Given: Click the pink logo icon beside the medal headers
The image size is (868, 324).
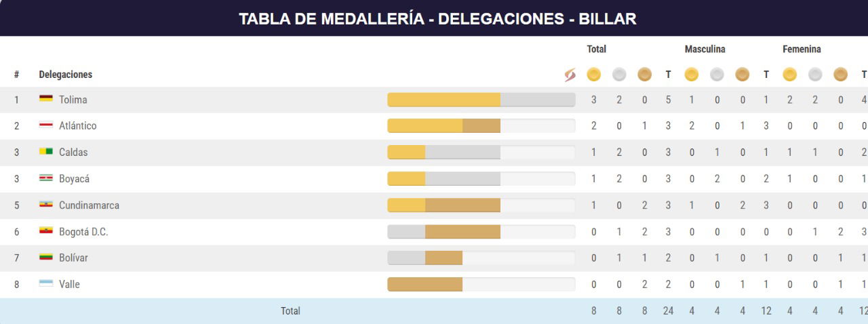Looking at the screenshot, I should click(x=570, y=75).
